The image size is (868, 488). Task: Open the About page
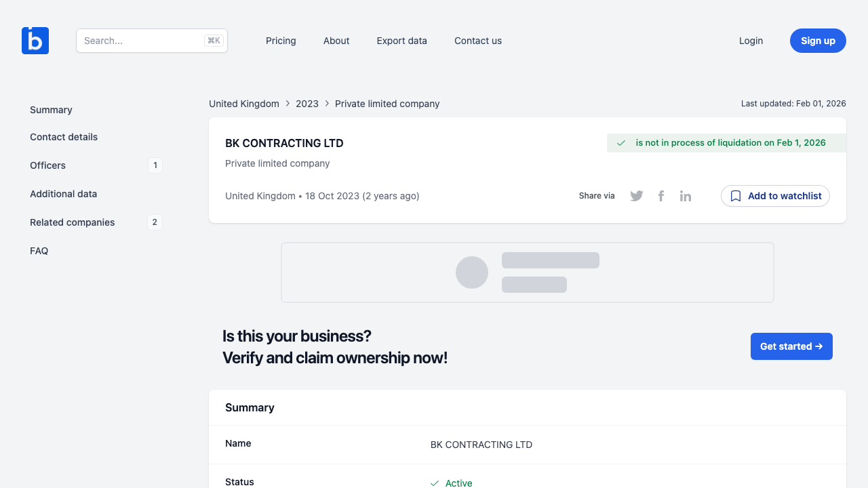click(336, 41)
